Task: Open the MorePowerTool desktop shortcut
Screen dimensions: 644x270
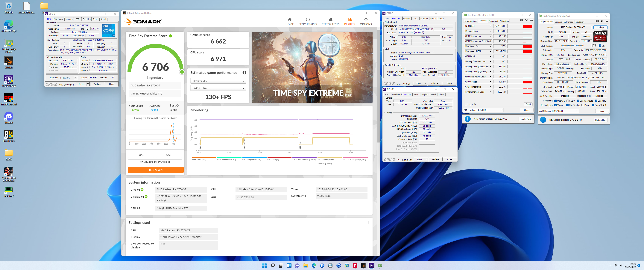Action: pyautogui.click(x=9, y=99)
